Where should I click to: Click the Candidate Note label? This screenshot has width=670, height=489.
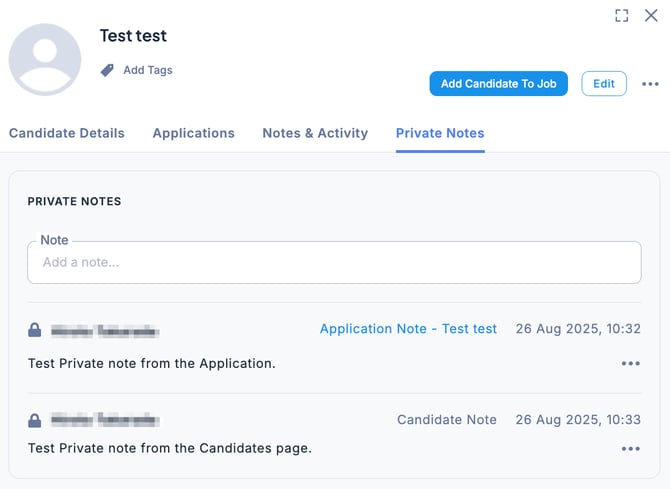[x=446, y=420]
